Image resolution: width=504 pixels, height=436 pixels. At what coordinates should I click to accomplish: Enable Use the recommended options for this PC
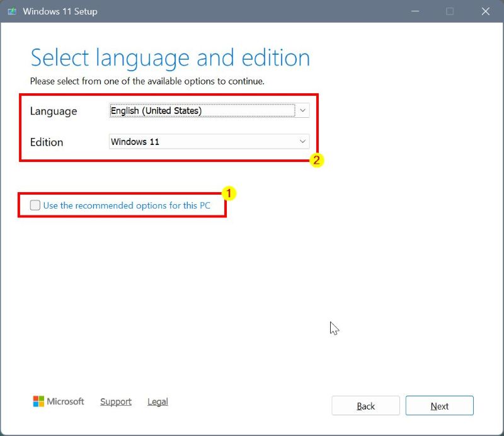click(x=35, y=205)
